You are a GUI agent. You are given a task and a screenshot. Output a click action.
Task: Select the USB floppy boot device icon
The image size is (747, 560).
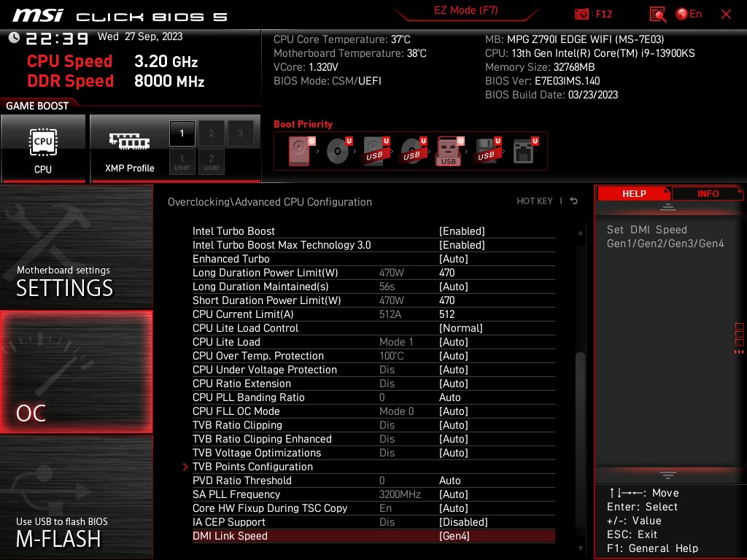[487, 151]
